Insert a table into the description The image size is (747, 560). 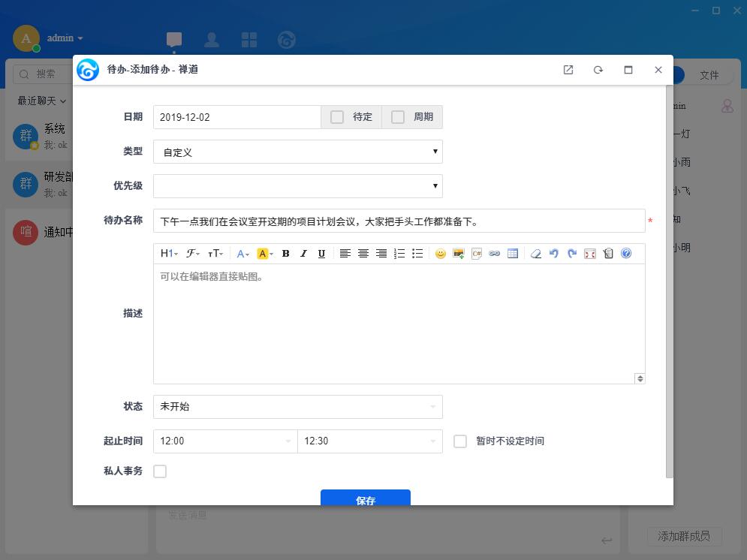[x=513, y=254]
